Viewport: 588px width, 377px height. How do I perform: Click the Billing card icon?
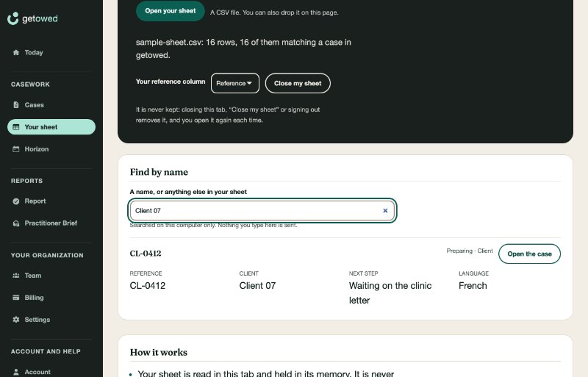point(15,298)
